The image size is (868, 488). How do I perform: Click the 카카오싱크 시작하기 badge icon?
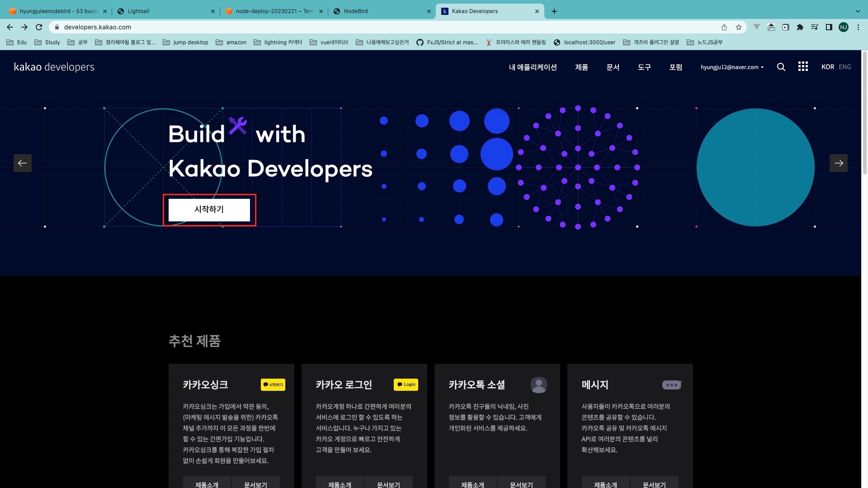tap(273, 385)
